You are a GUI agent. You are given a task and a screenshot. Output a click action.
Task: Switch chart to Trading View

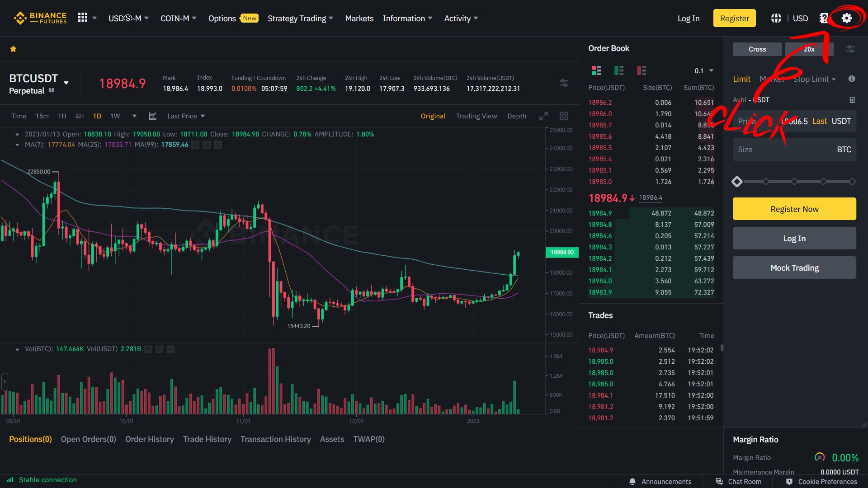(476, 116)
